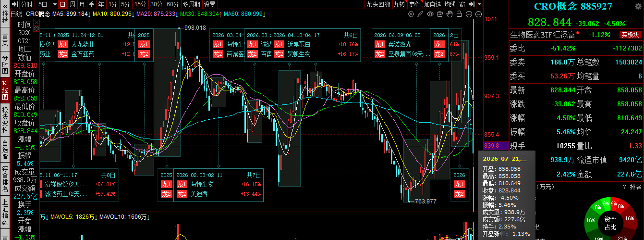Expand the top-right toolbar dropdown arrow
The image size is (644, 240).
point(479,4)
